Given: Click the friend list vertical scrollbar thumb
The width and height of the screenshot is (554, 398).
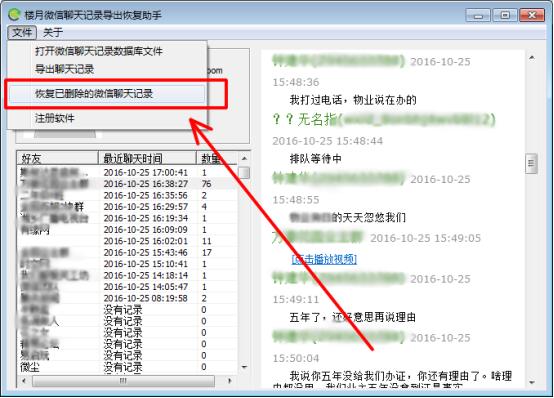Looking at the screenshot, I should 244,173.
